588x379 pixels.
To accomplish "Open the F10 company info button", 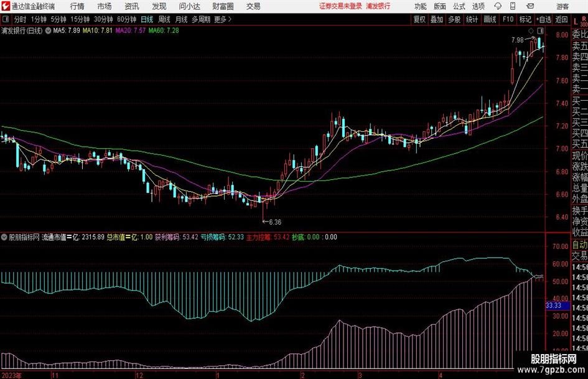I will [x=508, y=19].
